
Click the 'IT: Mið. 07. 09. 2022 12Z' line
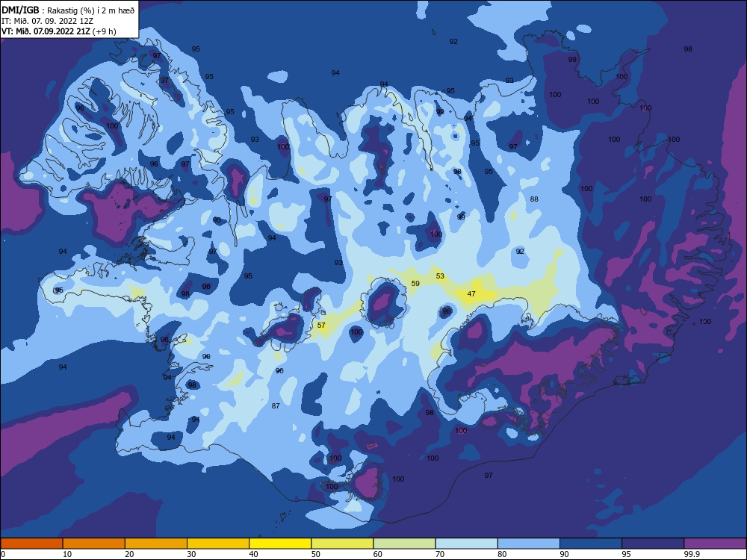coord(47,21)
